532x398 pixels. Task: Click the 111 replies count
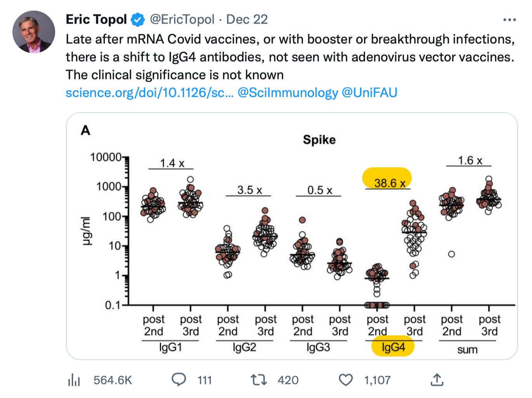(x=205, y=380)
